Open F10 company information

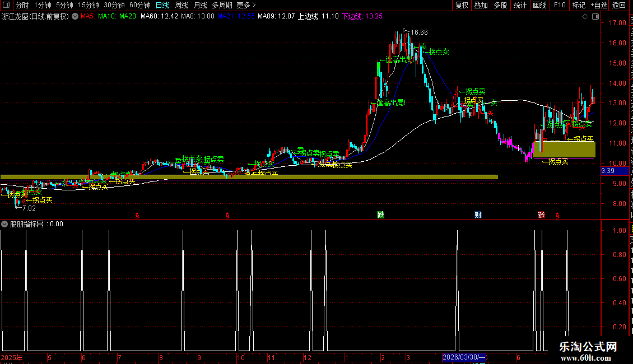click(x=560, y=5)
